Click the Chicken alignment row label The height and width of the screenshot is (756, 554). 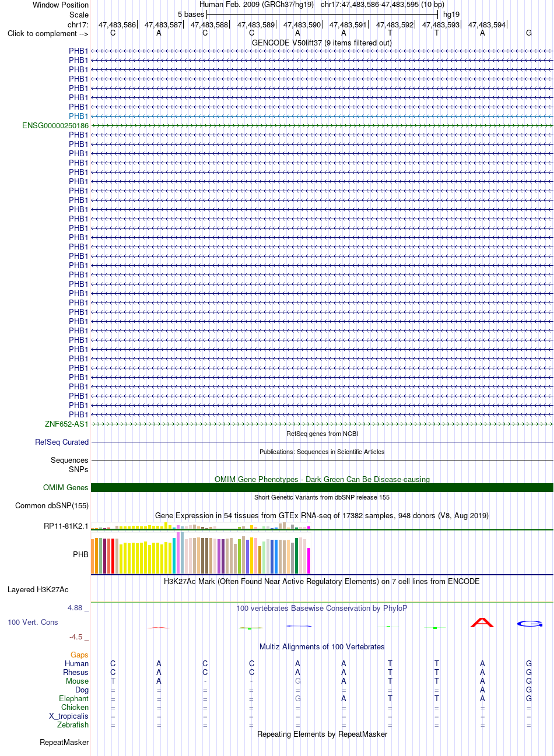click(x=75, y=707)
